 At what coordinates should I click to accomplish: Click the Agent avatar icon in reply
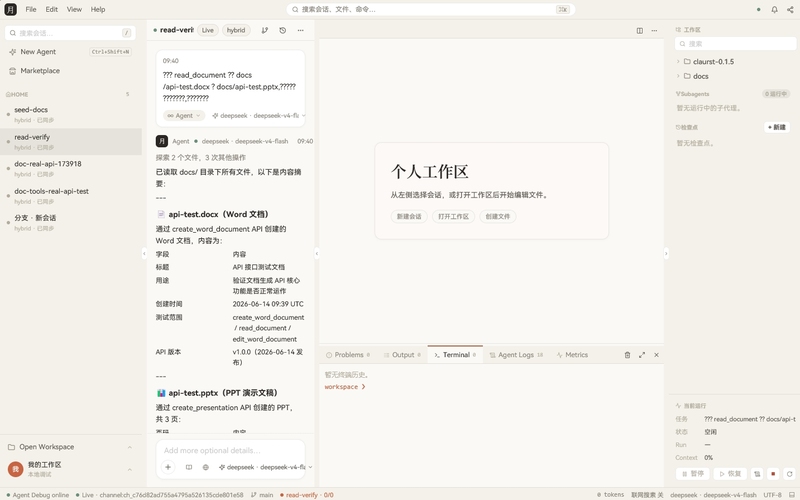pyautogui.click(x=162, y=141)
